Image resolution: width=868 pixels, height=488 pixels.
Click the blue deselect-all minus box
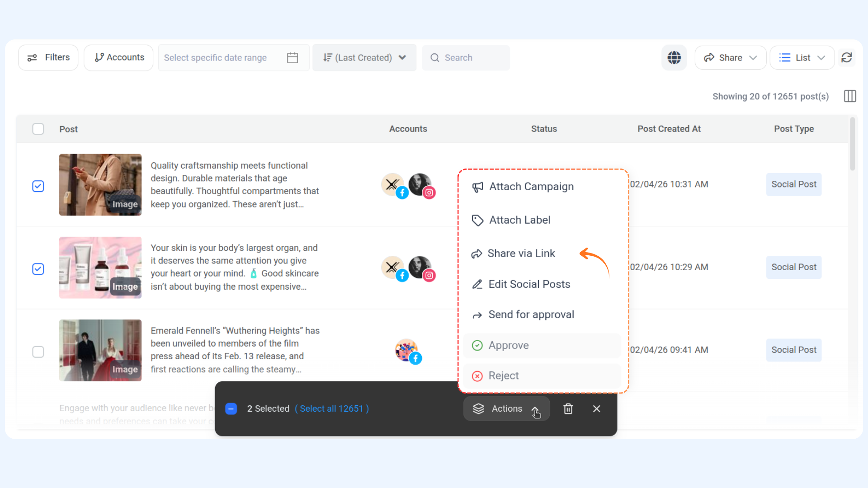[x=231, y=409]
